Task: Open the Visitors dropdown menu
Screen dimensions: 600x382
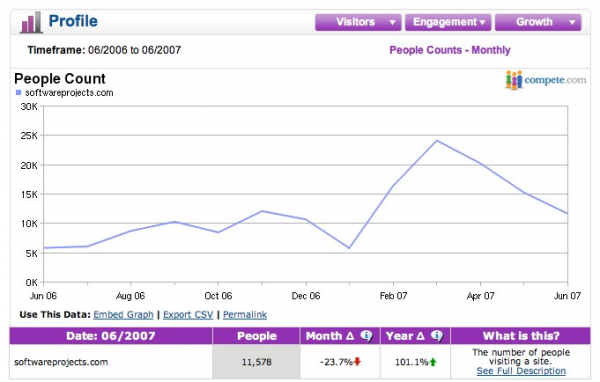Action: (358, 22)
